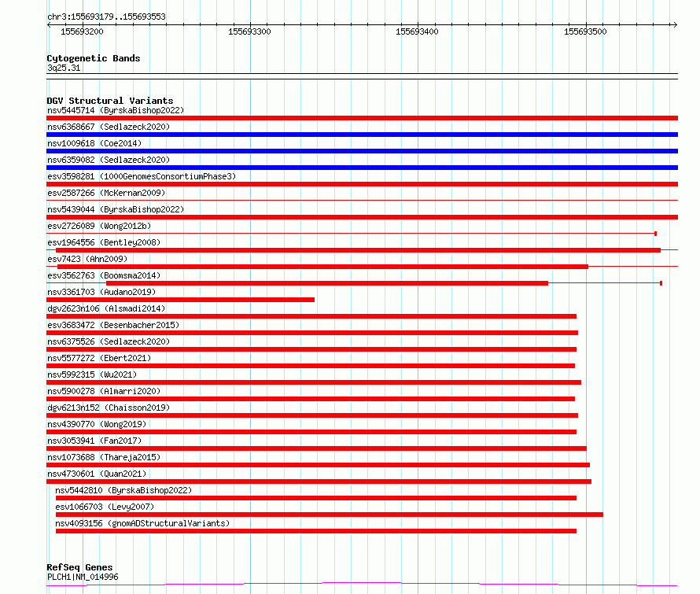Screen dimensions: 700x594
Task: Open esv3598281 (1000GenomesConsortiumPhase3) entry
Action: pyautogui.click(x=142, y=176)
